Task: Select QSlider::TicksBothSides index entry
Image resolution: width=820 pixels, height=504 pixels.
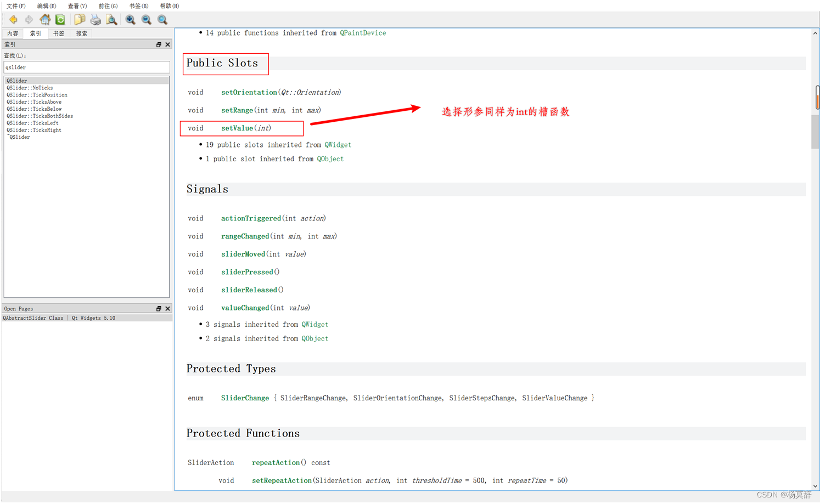Action: (x=40, y=116)
